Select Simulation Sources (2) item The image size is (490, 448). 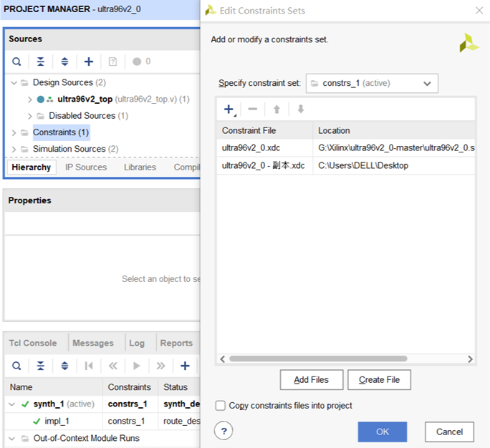(x=76, y=150)
